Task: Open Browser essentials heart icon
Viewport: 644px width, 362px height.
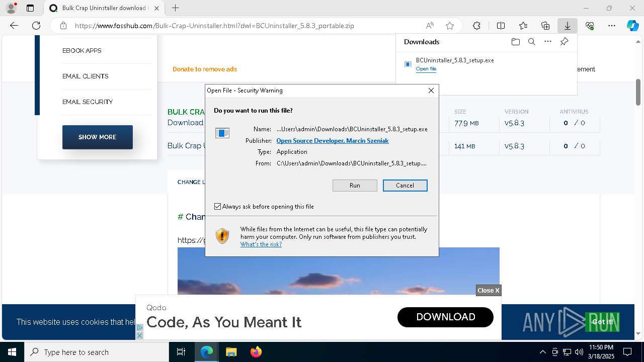Action: coord(590,26)
